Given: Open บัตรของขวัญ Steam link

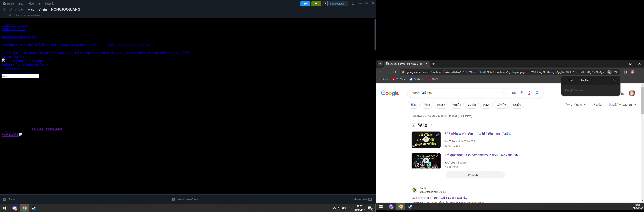Looking at the screenshot, I should (x=14, y=25).
